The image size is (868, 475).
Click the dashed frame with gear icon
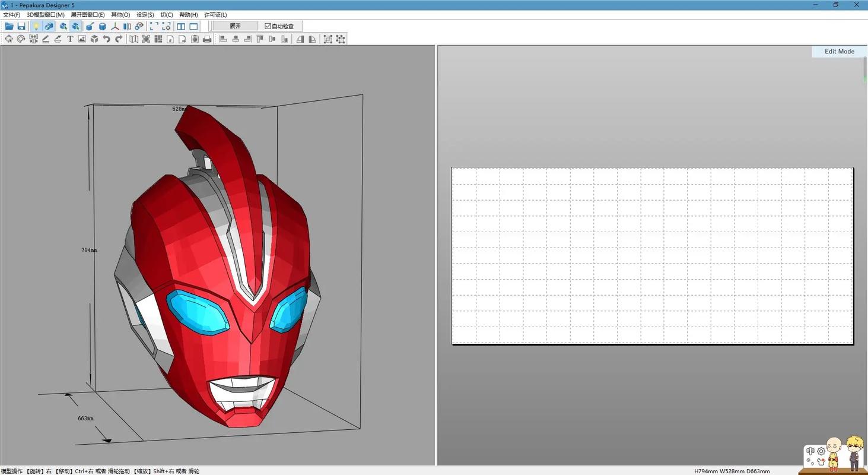click(x=166, y=26)
